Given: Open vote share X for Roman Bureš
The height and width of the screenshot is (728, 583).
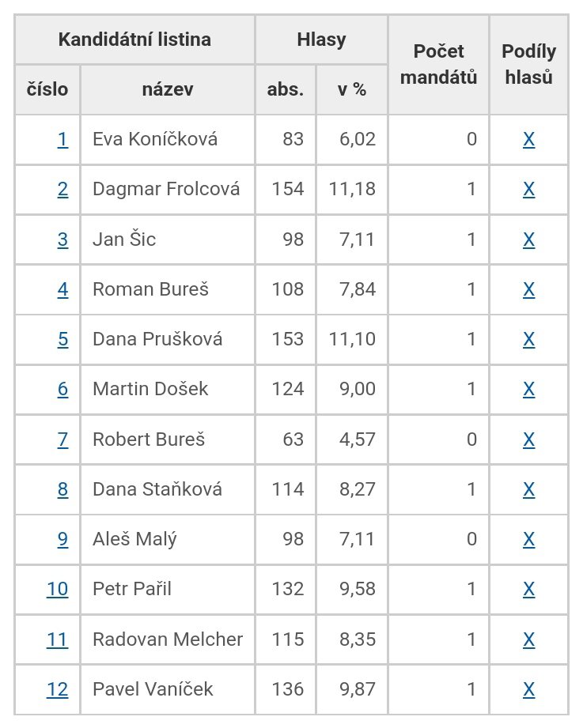Looking at the screenshot, I should point(529,289).
